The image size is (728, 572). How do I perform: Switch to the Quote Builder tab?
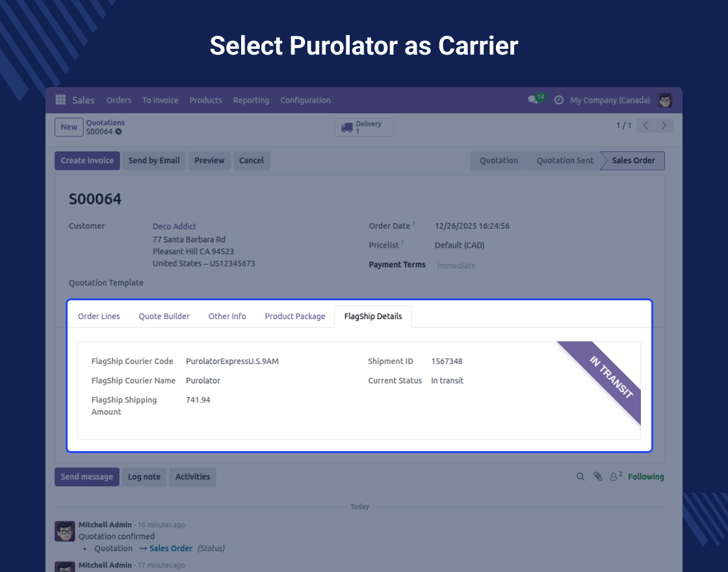pyautogui.click(x=164, y=316)
